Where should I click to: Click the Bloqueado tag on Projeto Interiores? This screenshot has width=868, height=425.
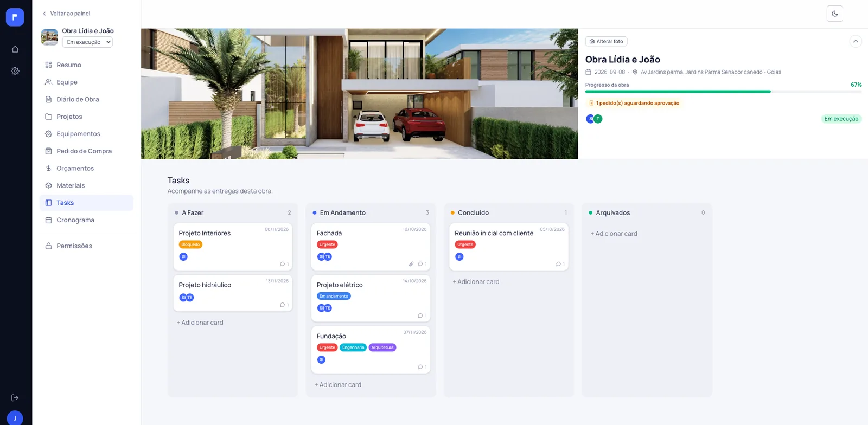pyautogui.click(x=190, y=244)
